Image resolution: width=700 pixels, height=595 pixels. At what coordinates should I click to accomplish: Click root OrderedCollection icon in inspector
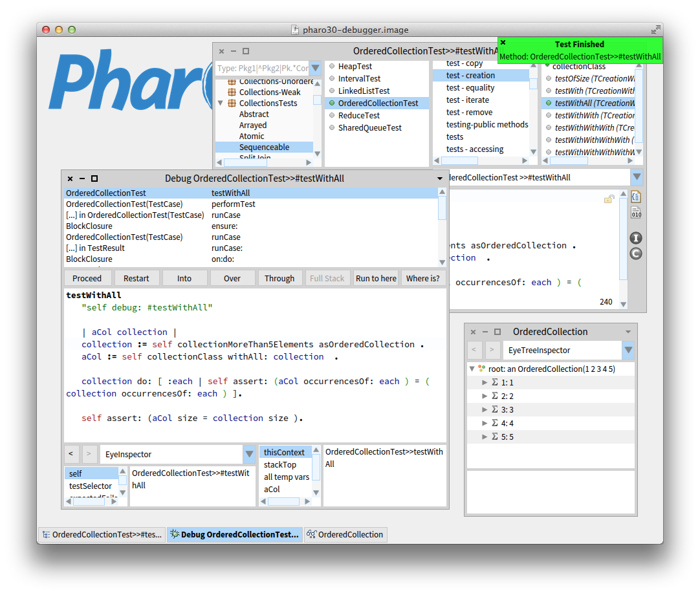tap(482, 369)
